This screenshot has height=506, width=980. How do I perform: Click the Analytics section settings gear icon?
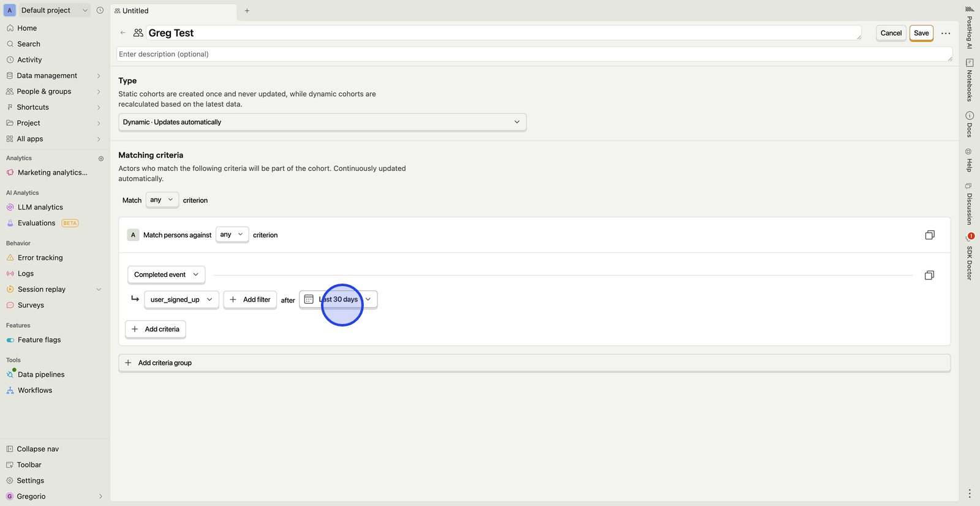click(x=101, y=159)
